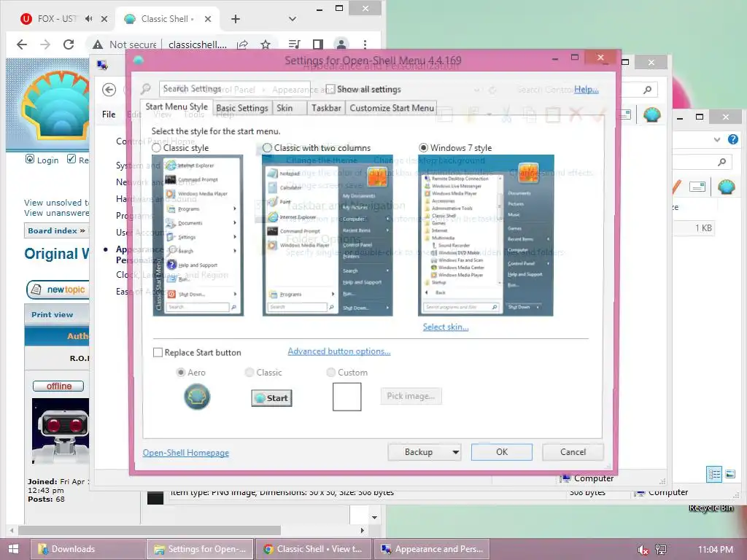Click shell icon in Control Panel toolbar
This screenshot has height=560, width=747.
pyautogui.click(x=651, y=114)
